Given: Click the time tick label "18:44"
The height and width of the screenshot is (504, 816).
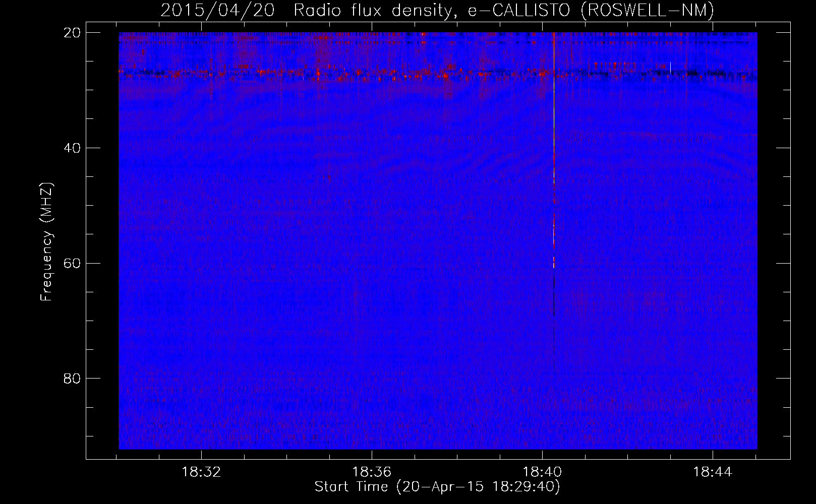Looking at the screenshot, I should (713, 472).
